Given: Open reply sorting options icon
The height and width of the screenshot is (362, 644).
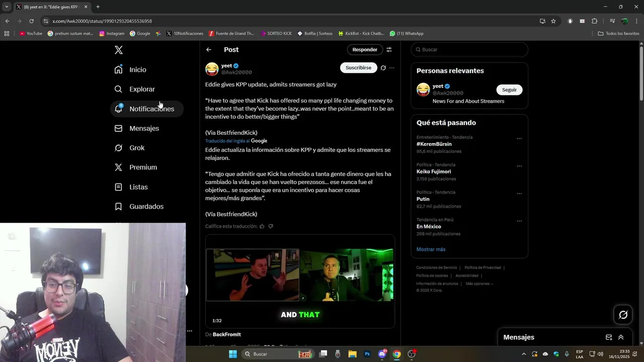Looking at the screenshot, I should 389,50.
